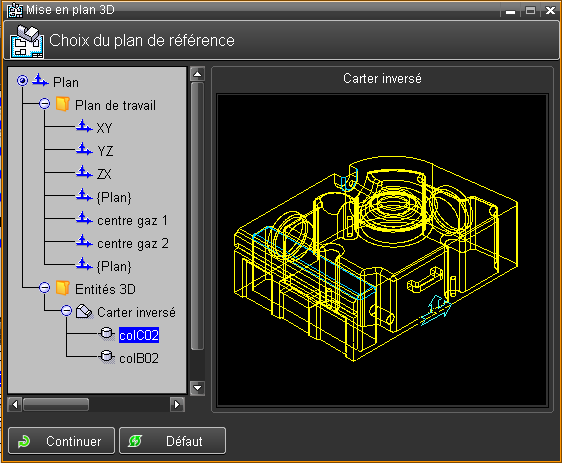Select the centre gaz 1 plane icon

click(84, 219)
